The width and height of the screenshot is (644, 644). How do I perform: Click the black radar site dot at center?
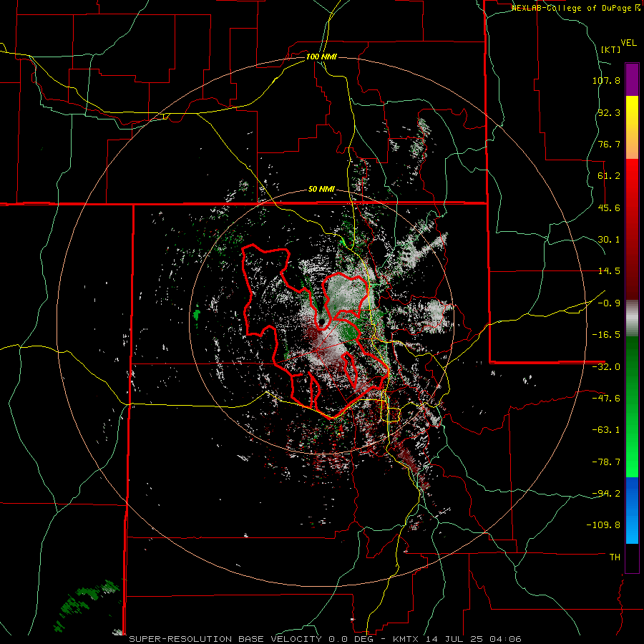point(321,321)
